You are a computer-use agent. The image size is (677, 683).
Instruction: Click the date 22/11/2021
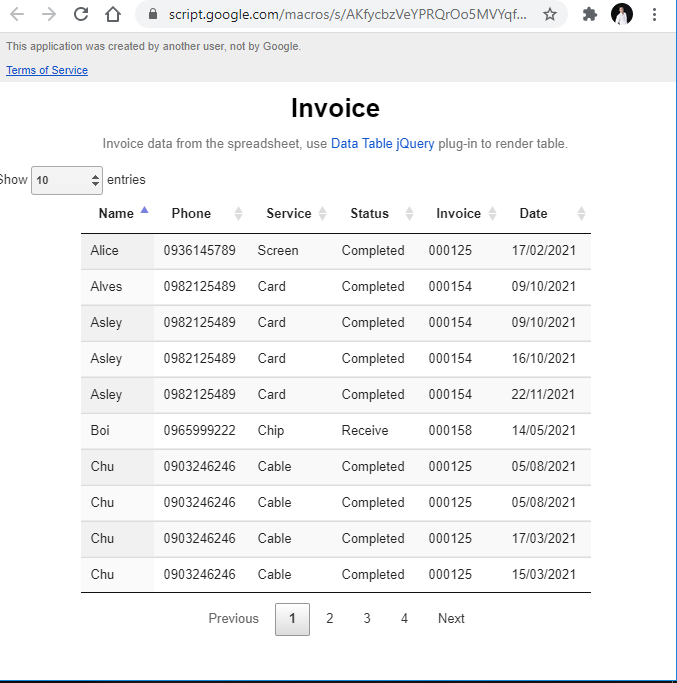pyautogui.click(x=543, y=395)
